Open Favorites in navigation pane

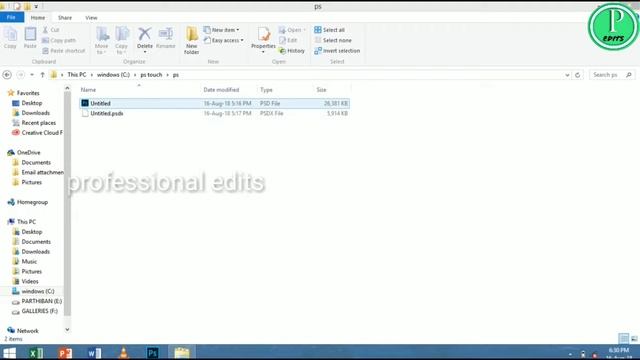(x=24, y=93)
